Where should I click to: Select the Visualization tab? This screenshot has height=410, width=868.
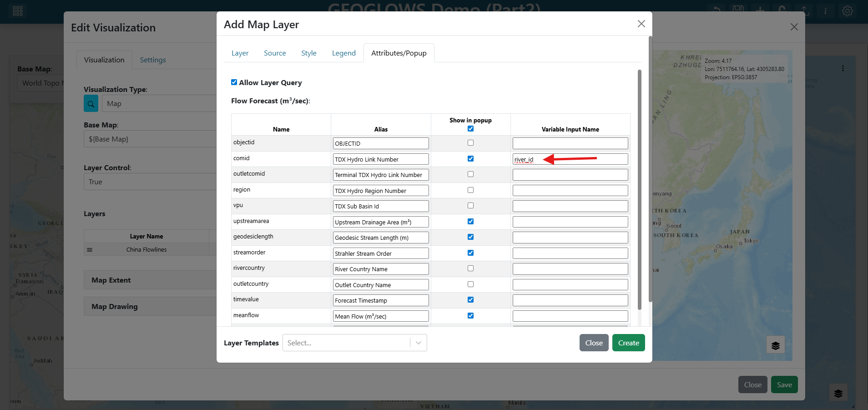tap(104, 60)
